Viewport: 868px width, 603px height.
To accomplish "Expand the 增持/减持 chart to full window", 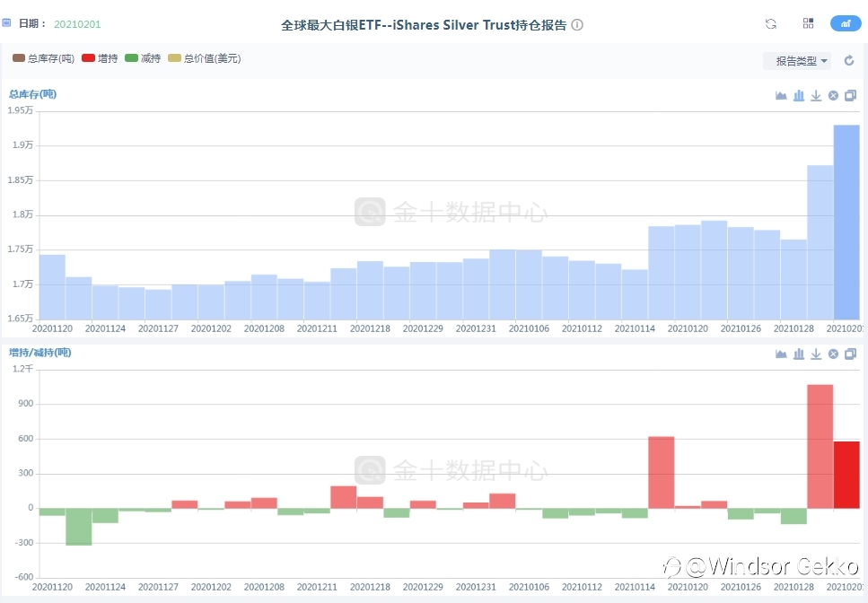I will pyautogui.click(x=851, y=354).
